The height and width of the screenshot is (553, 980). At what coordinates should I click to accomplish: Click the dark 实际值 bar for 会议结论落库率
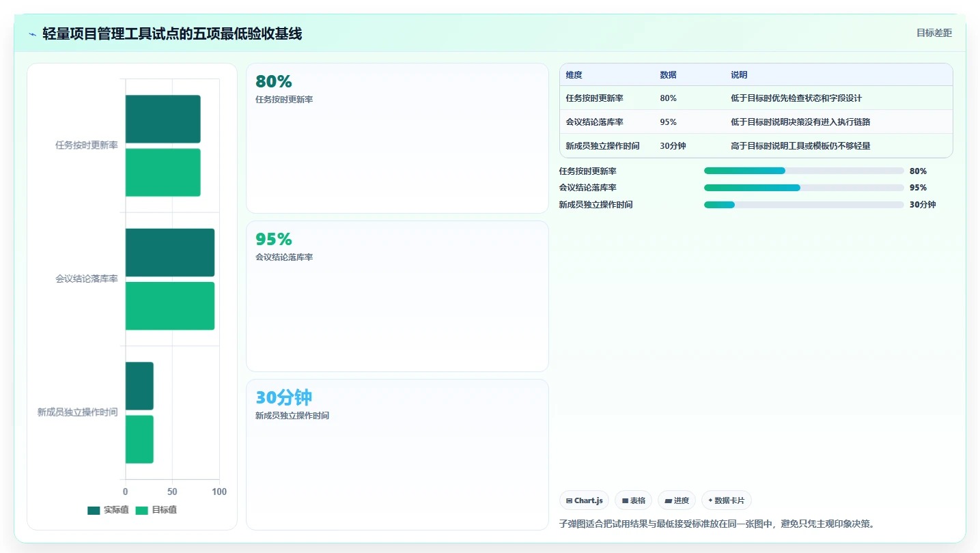[x=170, y=253]
